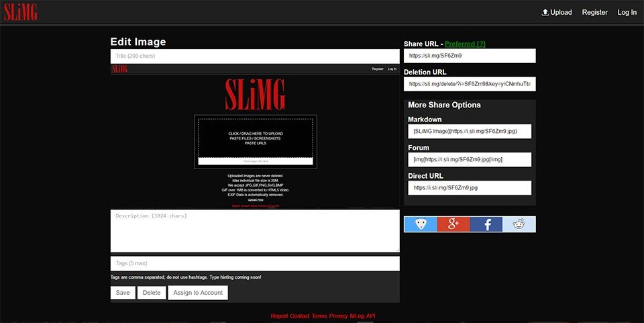Select the Share URL field
The height and width of the screenshot is (323, 644).
pos(470,56)
